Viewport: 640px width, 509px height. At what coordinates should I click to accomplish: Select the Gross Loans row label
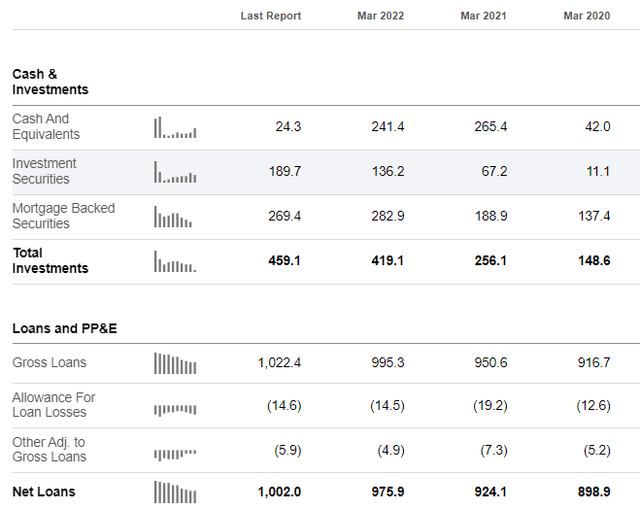[x=49, y=362]
